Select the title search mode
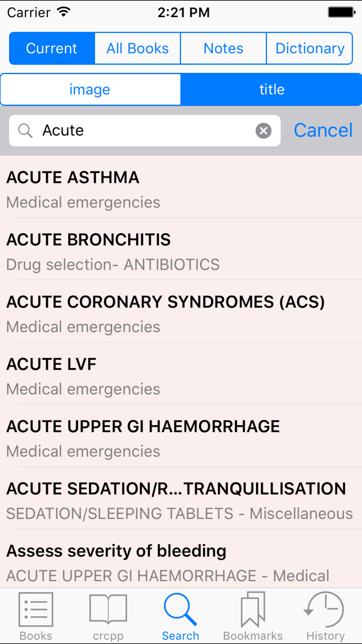Viewport: 362px width, 644px height. point(271,89)
